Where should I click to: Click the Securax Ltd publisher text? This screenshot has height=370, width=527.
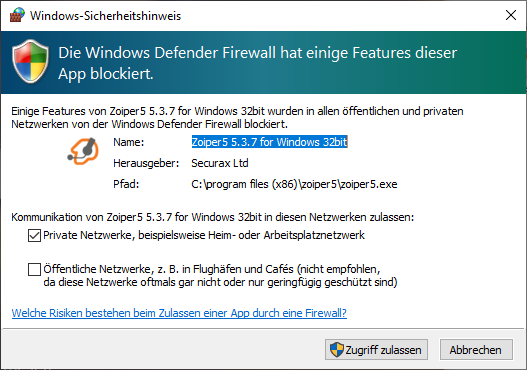[220, 163]
